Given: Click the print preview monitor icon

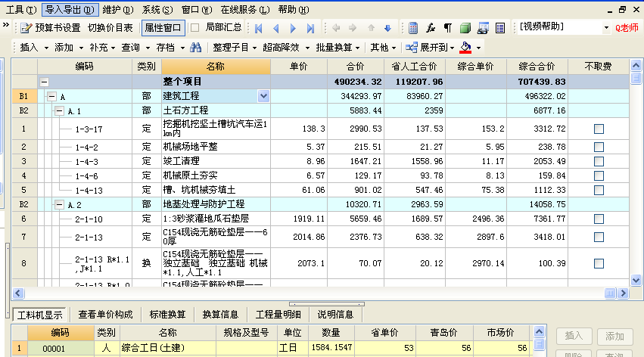Looking at the screenshot, I should 483,28.
